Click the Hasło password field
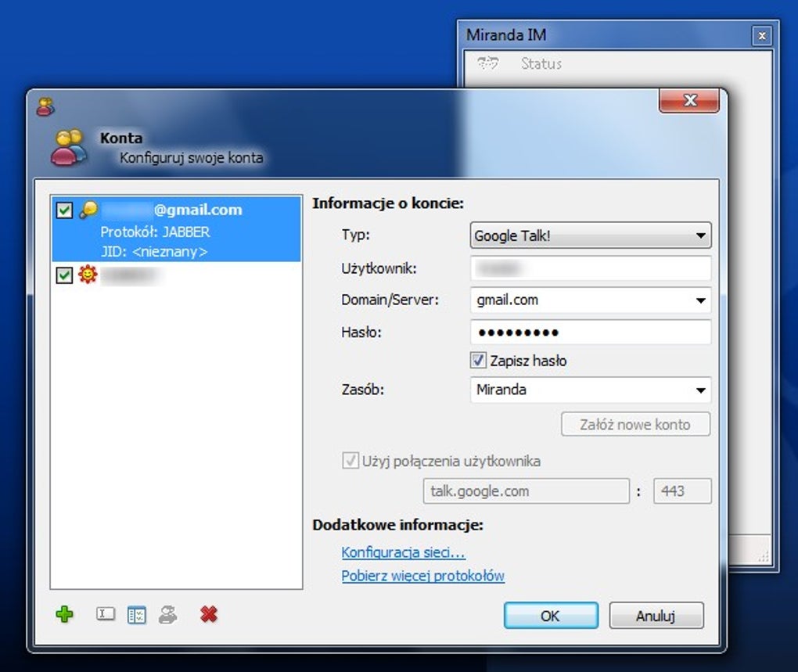This screenshot has height=672, width=798. pyautogui.click(x=591, y=332)
